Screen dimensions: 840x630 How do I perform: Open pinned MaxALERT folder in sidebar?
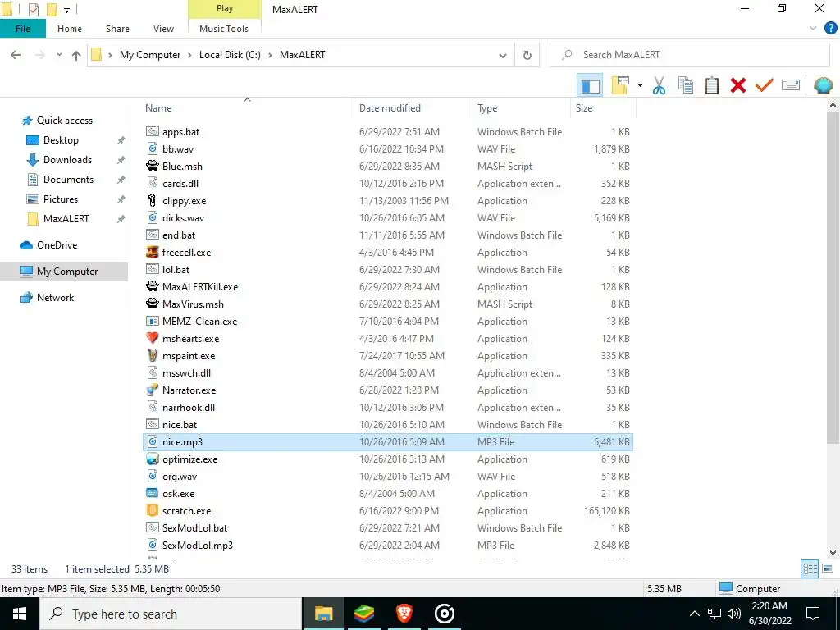click(66, 219)
